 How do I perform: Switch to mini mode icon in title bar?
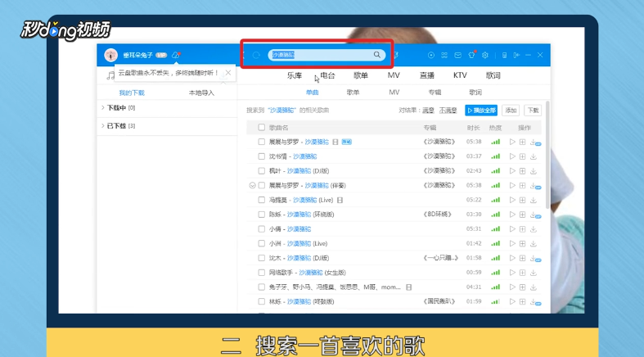(516, 55)
